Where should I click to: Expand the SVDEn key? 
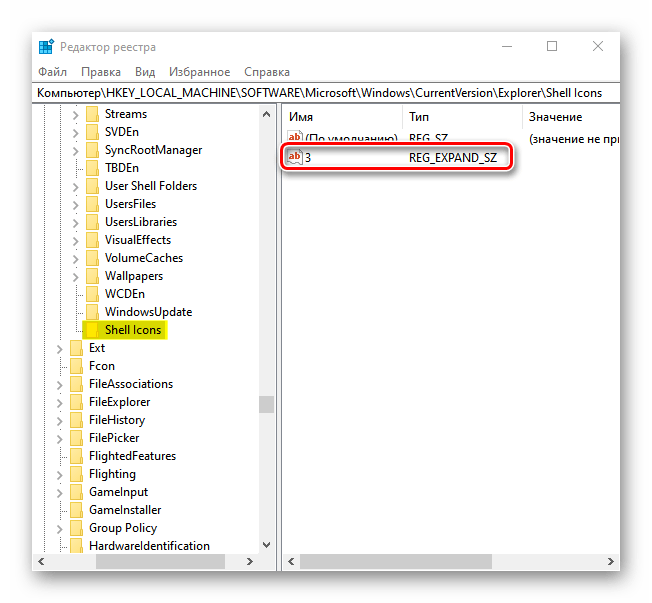75,133
